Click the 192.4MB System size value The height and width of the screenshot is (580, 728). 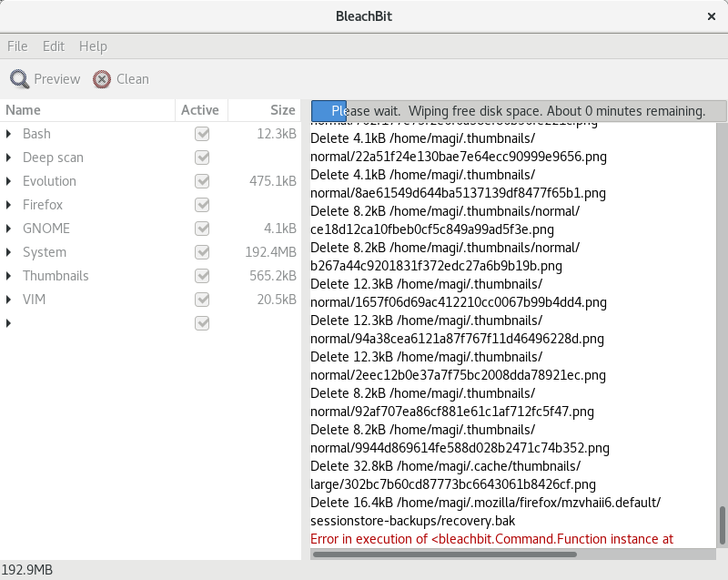click(x=270, y=252)
